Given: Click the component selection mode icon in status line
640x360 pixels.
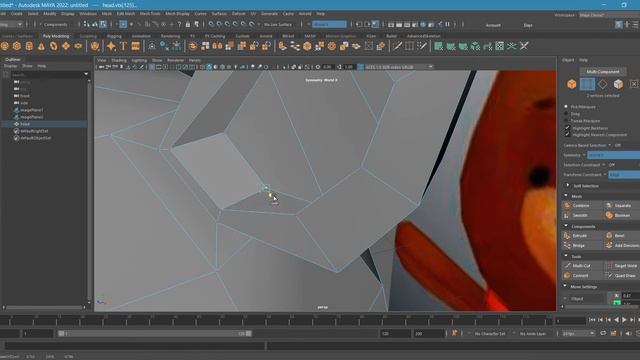Looking at the screenshot, I should (x=103, y=24).
